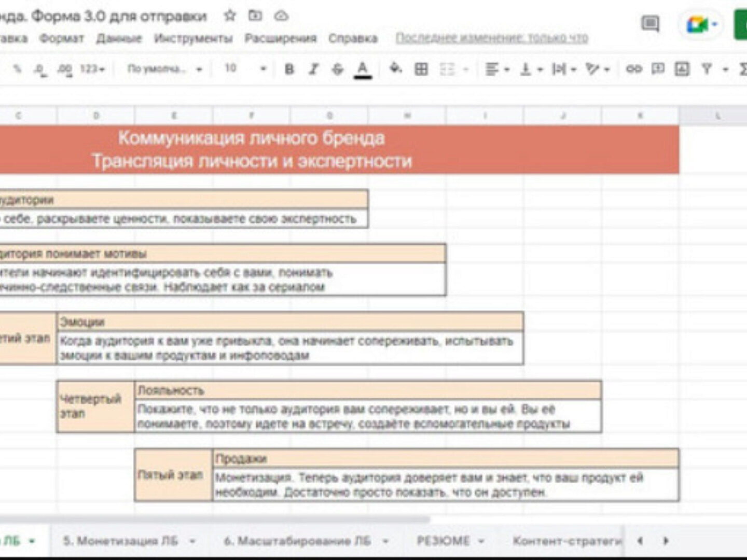Screen dimensions: 747x560
Task: Star this spreadsheet document
Action: [229, 16]
